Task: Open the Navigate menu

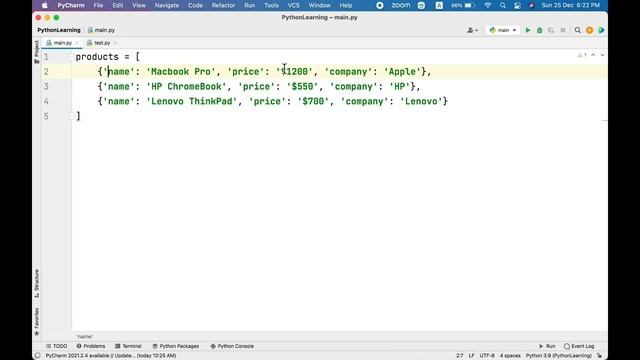Action: click(x=167, y=5)
